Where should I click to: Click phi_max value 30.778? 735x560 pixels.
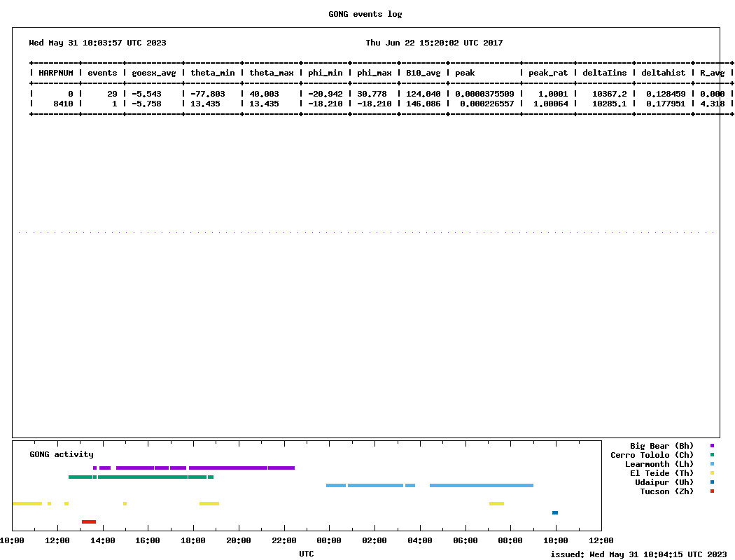[372, 94]
